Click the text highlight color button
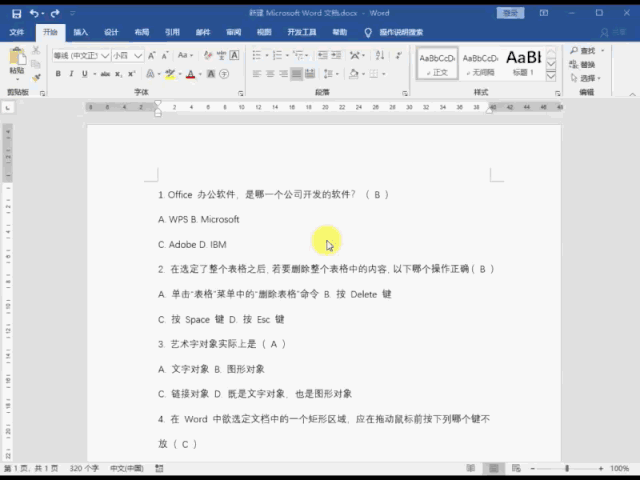The width and height of the screenshot is (640, 480). point(170,74)
